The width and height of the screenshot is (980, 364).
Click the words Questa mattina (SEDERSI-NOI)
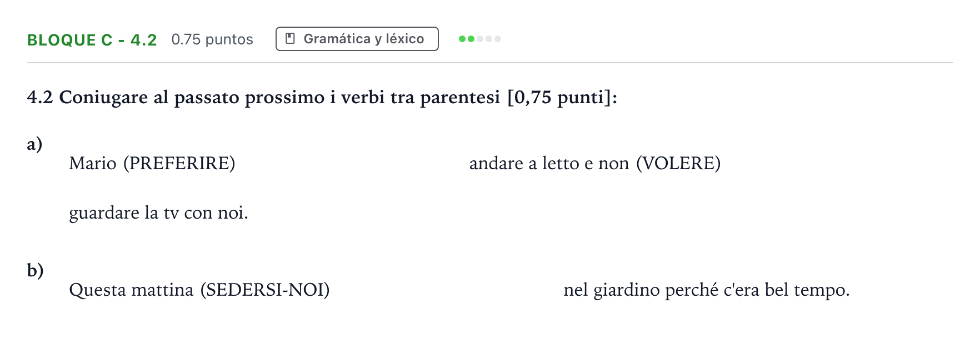pyautogui.click(x=199, y=290)
